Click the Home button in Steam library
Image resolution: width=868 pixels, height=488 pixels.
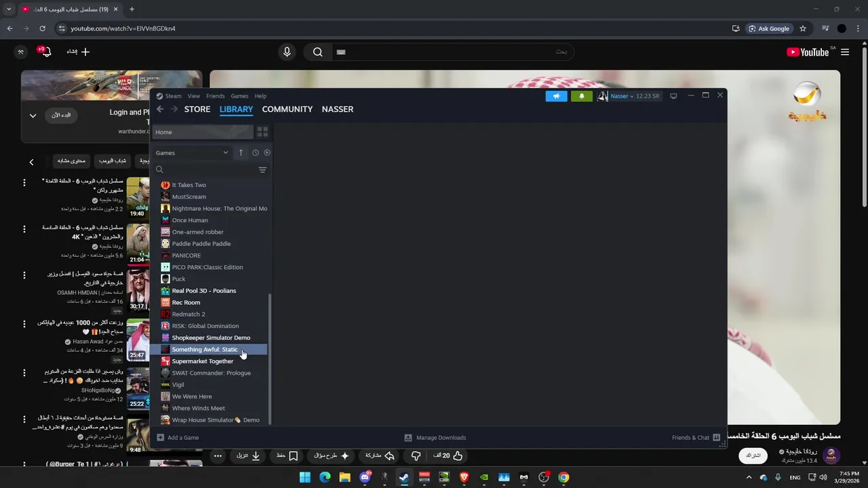pos(203,132)
